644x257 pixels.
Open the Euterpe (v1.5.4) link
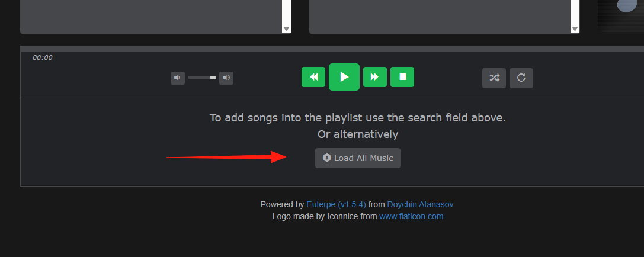click(x=336, y=204)
